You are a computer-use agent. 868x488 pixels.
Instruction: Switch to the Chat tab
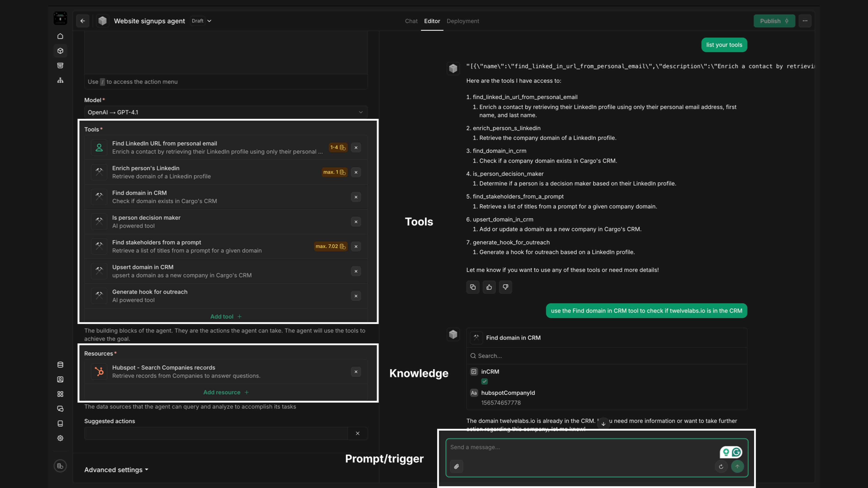click(411, 21)
